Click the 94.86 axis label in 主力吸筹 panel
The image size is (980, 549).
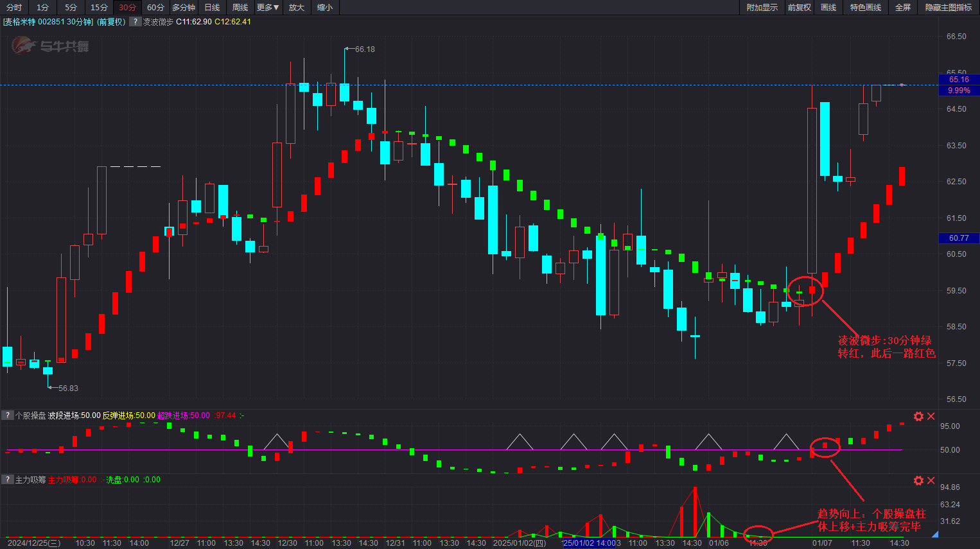[x=950, y=487]
